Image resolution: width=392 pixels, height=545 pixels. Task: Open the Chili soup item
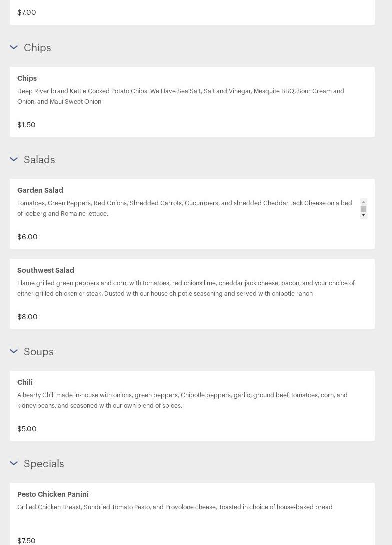[25, 382]
